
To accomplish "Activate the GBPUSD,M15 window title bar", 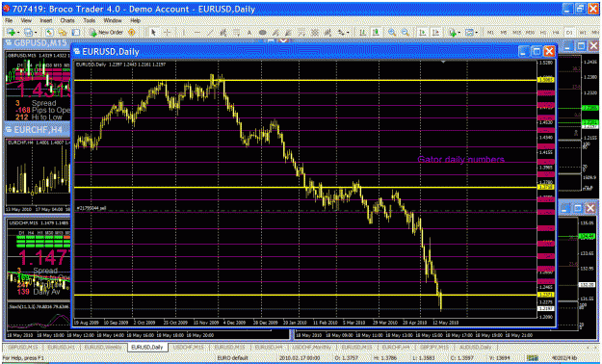I will [x=37, y=42].
